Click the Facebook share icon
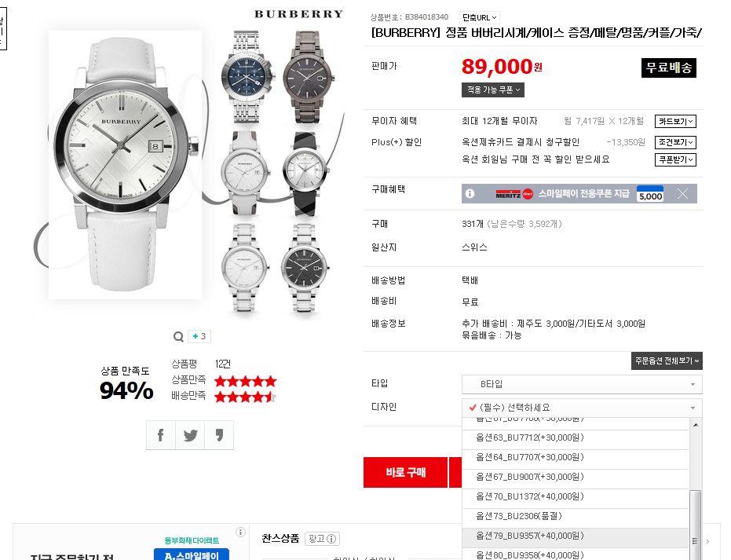The width and height of the screenshot is (731, 560). [x=161, y=435]
